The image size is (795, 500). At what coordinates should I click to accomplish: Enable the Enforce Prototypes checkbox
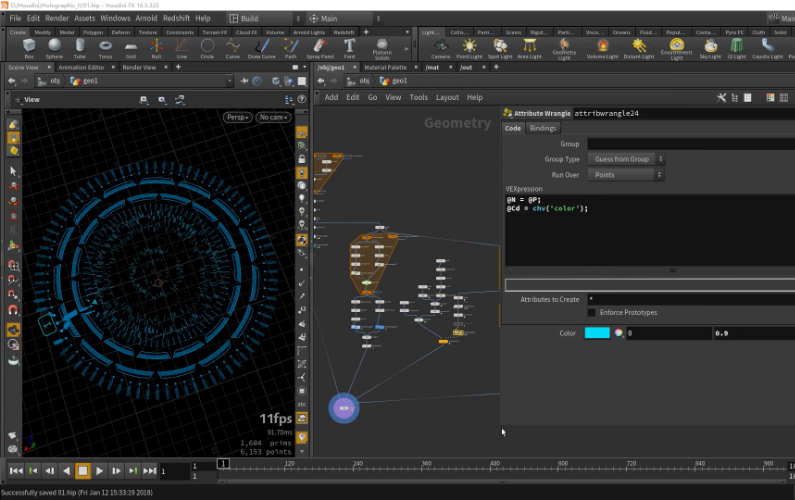592,313
